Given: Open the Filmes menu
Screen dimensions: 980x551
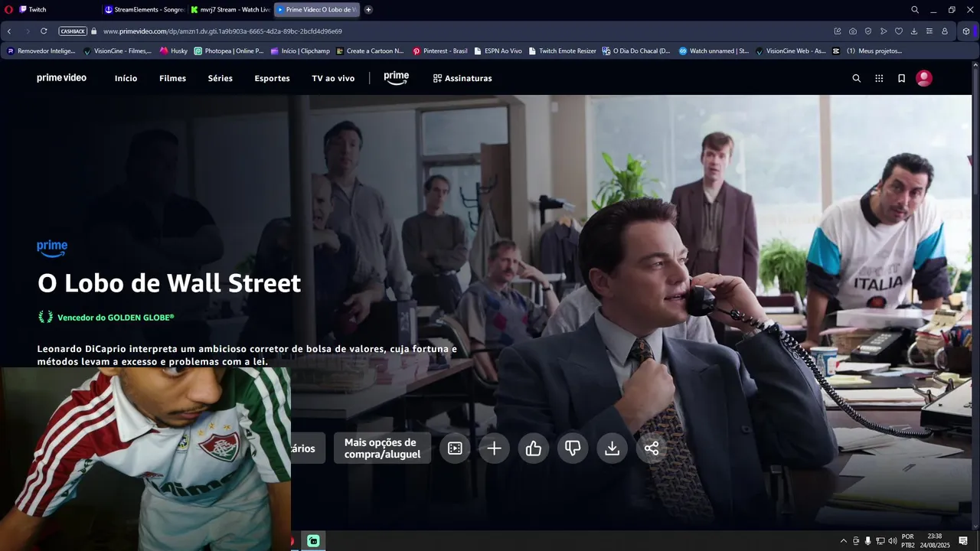Looking at the screenshot, I should (x=172, y=78).
